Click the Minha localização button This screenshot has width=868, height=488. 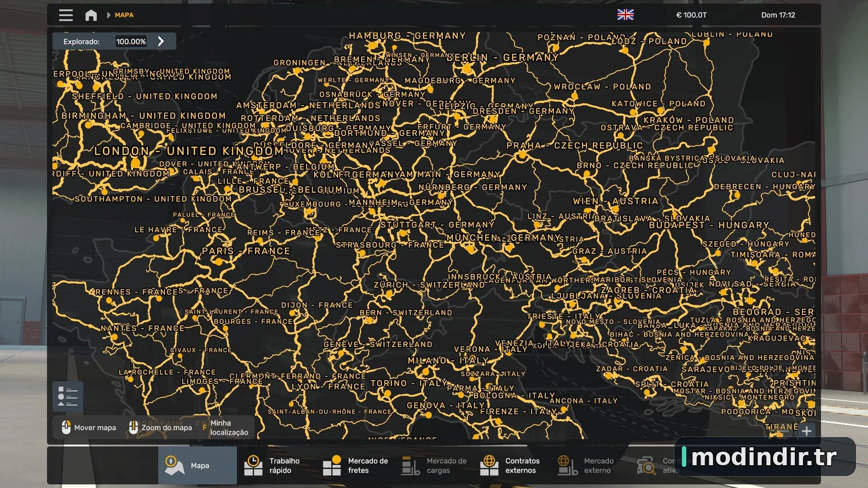(226, 428)
